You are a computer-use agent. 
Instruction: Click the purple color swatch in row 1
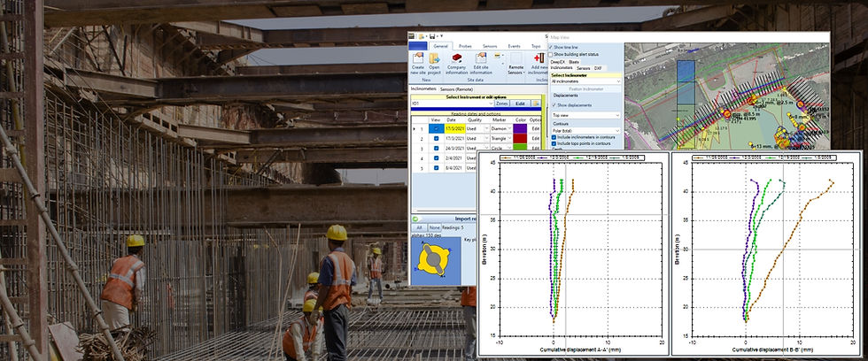pyautogui.click(x=520, y=129)
